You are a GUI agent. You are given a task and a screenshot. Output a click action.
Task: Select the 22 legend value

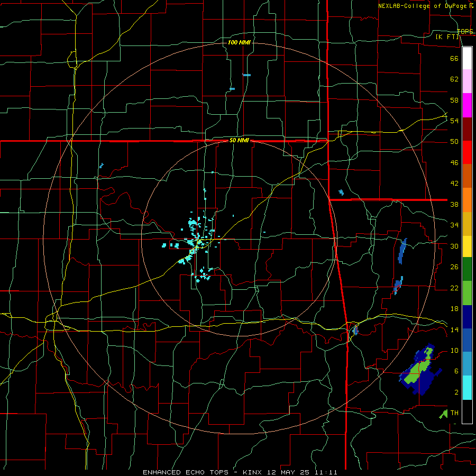454,288
